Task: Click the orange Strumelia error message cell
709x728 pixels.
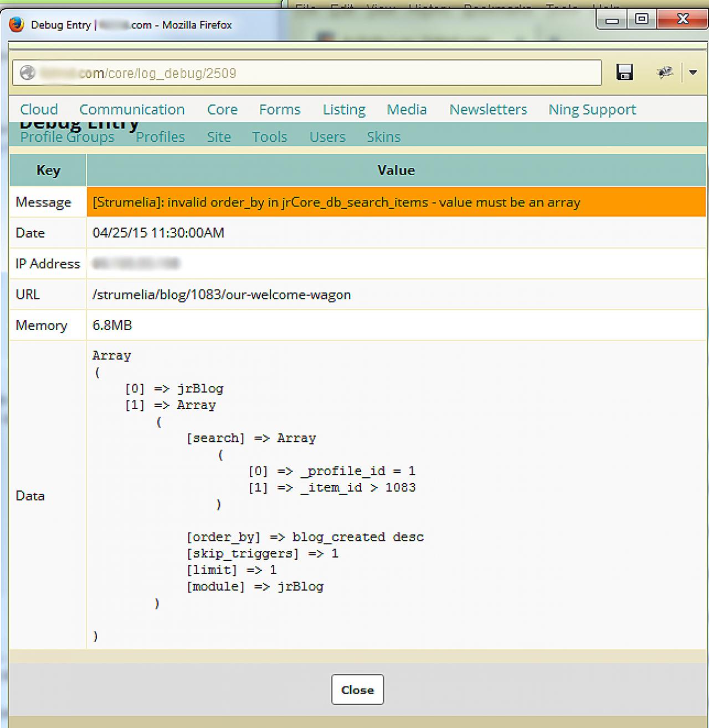Action: tap(395, 202)
